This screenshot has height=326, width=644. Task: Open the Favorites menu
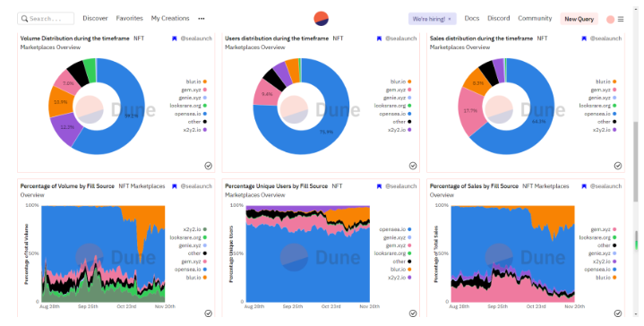coord(129,19)
